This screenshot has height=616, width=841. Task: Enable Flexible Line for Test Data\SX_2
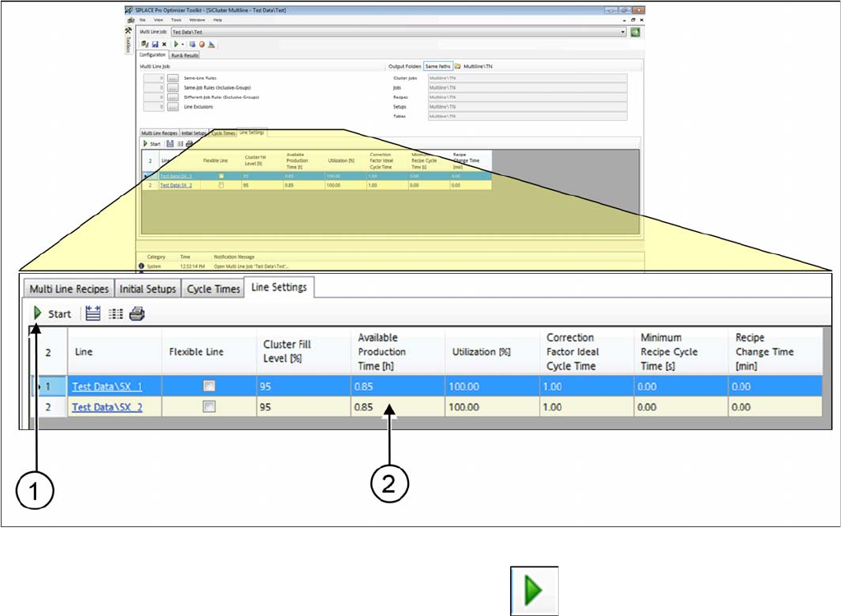(x=210, y=406)
